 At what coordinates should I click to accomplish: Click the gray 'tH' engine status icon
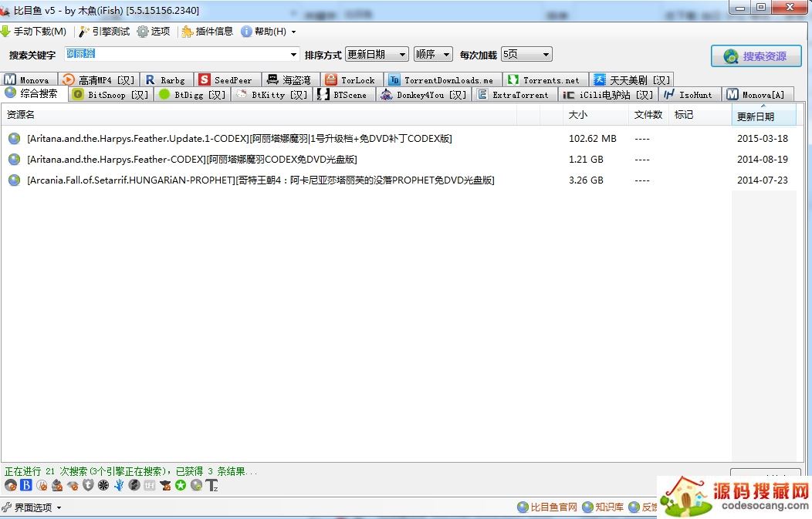pyautogui.click(x=150, y=485)
